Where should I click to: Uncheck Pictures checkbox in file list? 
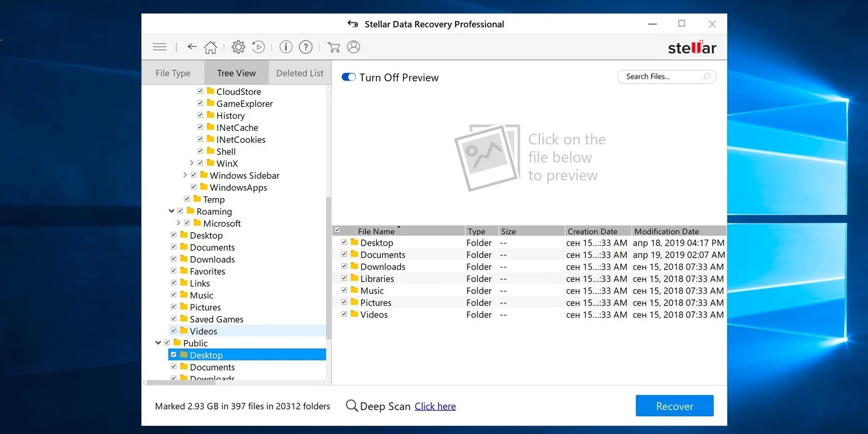[344, 302]
